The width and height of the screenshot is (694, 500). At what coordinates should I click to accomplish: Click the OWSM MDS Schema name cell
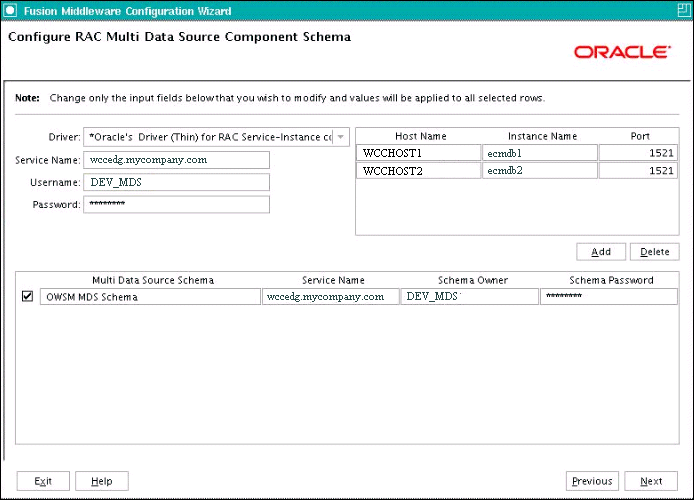pyautogui.click(x=150, y=296)
